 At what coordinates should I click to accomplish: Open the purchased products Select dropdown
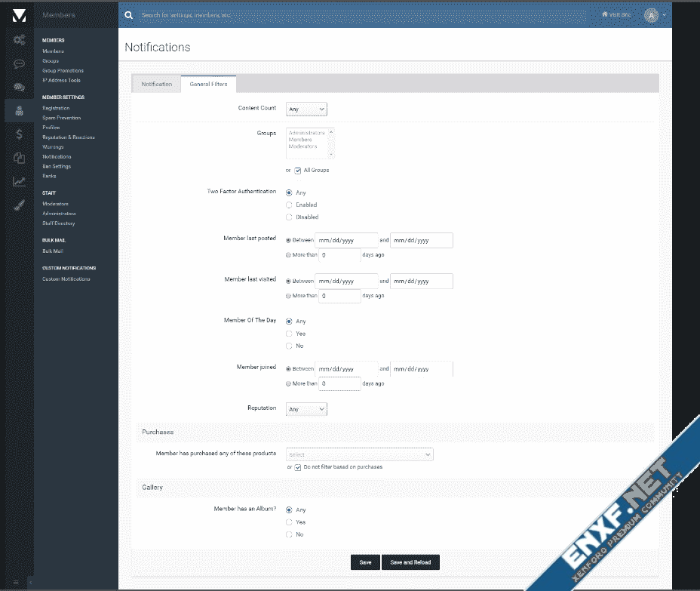click(359, 454)
